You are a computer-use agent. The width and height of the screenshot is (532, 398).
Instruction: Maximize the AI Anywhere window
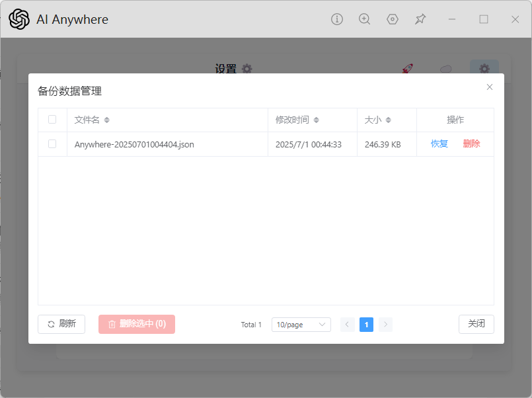click(x=484, y=19)
